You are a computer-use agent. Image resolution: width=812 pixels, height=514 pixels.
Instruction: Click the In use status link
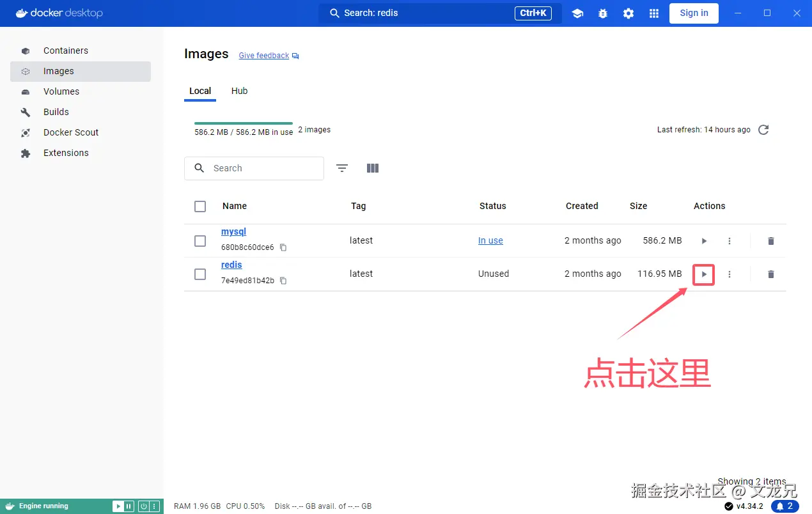point(490,240)
